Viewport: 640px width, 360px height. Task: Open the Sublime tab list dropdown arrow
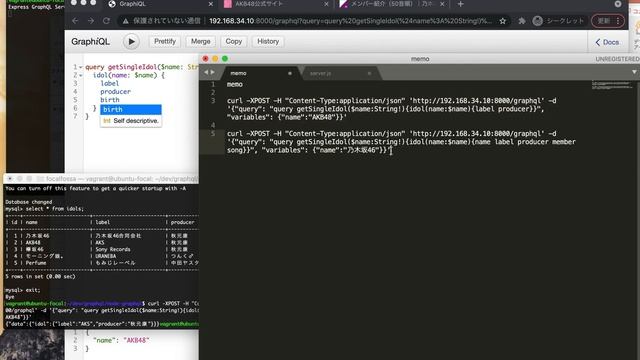[634, 72]
